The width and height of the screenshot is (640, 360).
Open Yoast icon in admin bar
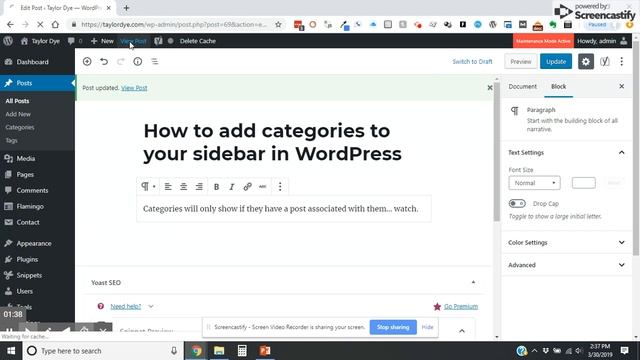158,41
